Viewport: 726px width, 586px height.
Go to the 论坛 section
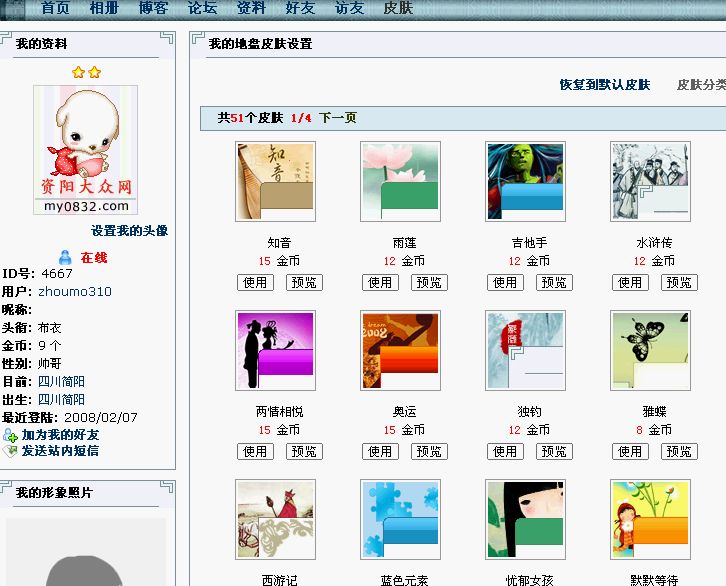pos(202,8)
